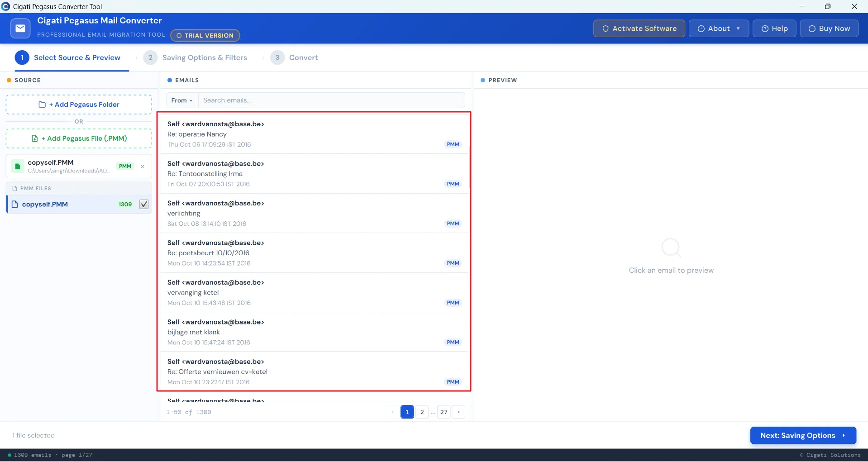
Task: Click the PMM tag on 'vervanging ketel' email
Action: coord(453,303)
